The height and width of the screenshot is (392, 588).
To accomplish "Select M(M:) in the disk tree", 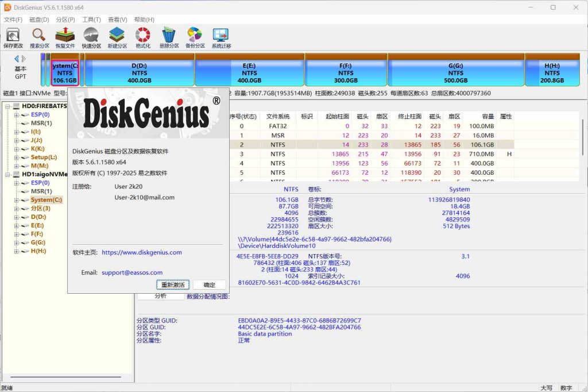I will pos(40,166).
